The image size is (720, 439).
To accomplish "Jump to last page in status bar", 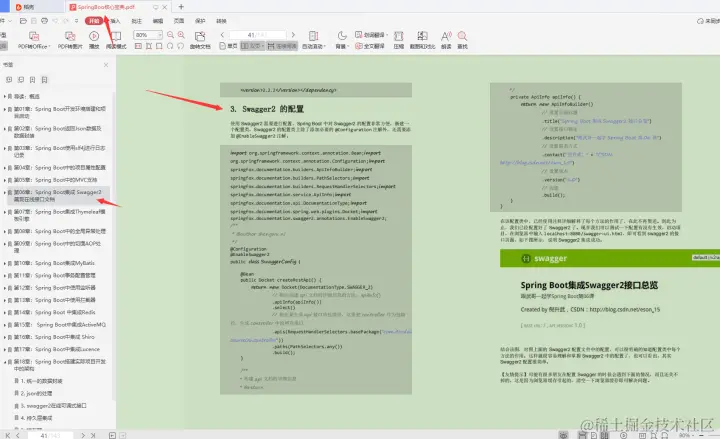I will point(93,435).
